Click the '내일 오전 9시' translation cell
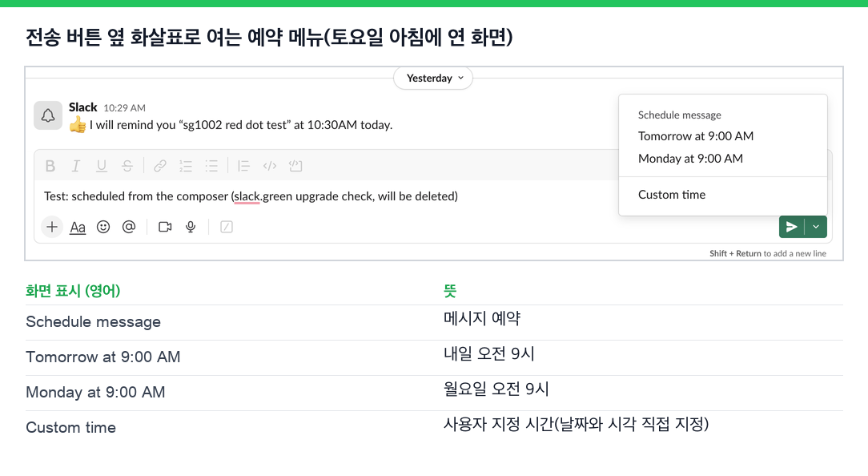 488,353
